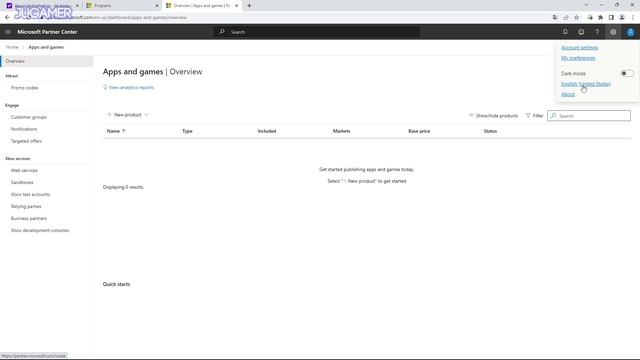The height and width of the screenshot is (360, 640).
Task: Open Web services in sidebar
Action: click(24, 171)
